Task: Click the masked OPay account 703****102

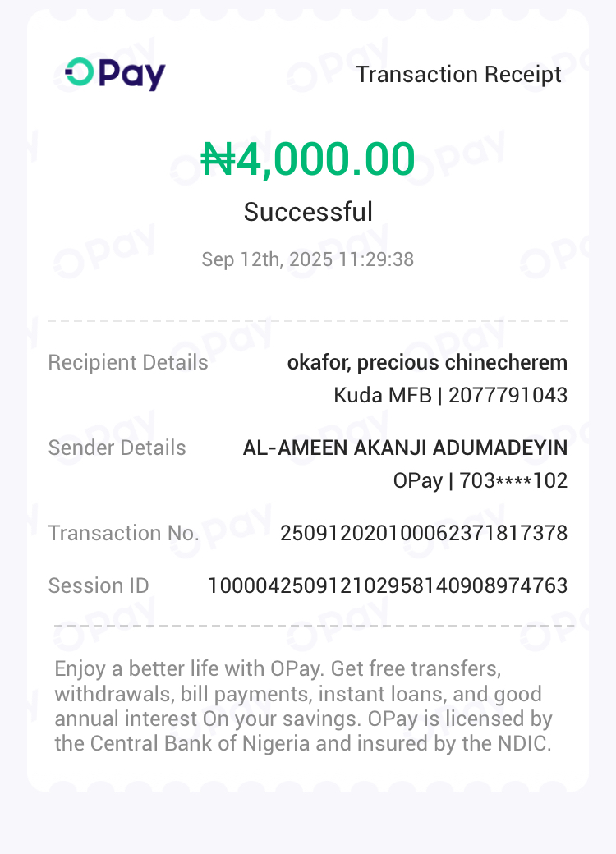Action: click(x=480, y=480)
